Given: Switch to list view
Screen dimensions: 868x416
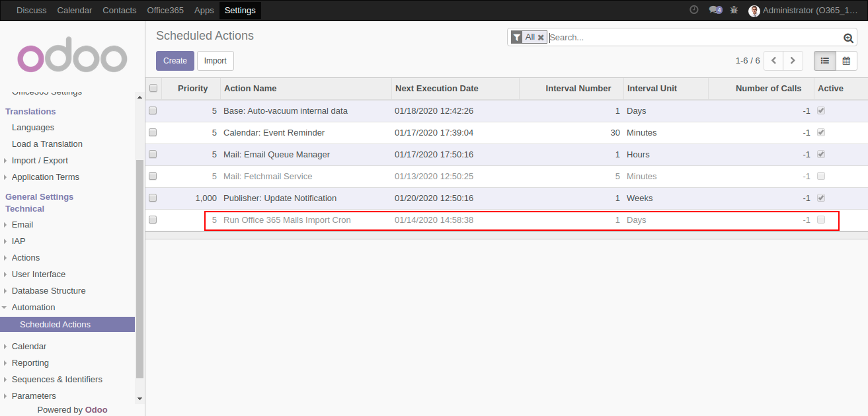Looking at the screenshot, I should (824, 61).
